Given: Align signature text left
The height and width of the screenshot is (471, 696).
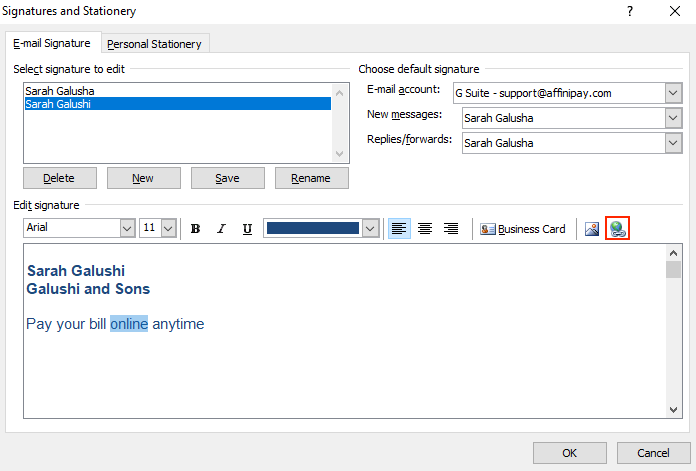Looking at the screenshot, I should coord(399,229).
